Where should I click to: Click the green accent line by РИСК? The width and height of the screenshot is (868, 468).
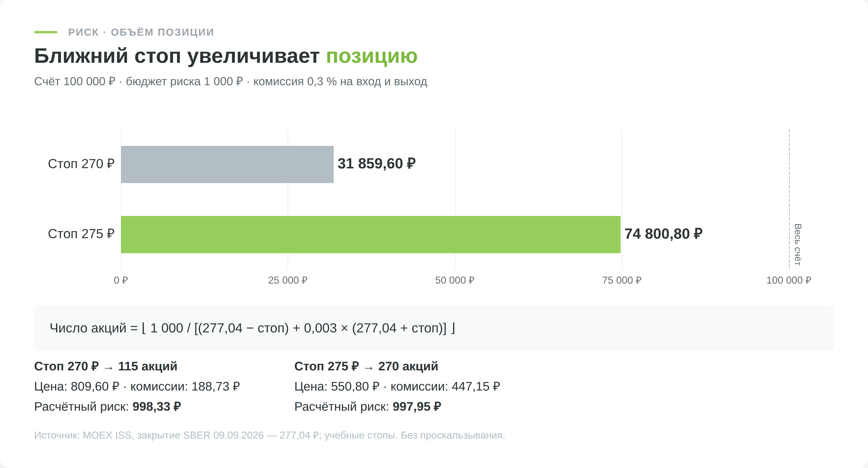click(x=46, y=32)
